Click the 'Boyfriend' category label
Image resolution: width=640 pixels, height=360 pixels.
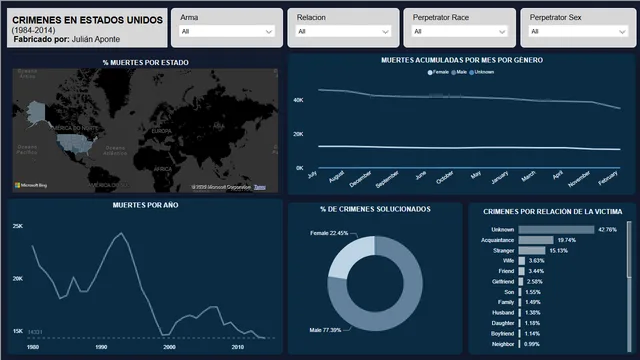tap(502, 333)
